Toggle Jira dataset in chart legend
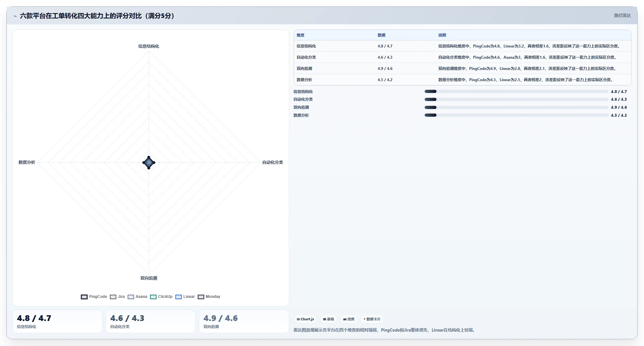 point(117,297)
